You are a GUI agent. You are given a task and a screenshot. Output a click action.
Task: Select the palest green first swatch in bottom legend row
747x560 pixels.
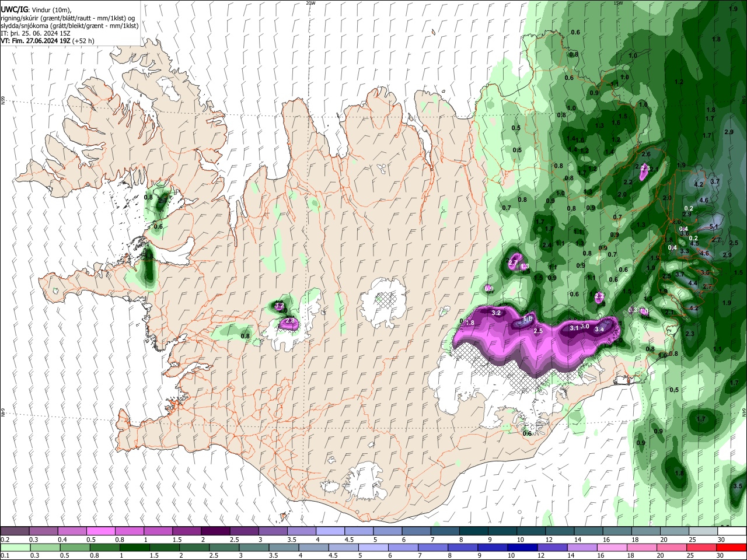click(15, 548)
